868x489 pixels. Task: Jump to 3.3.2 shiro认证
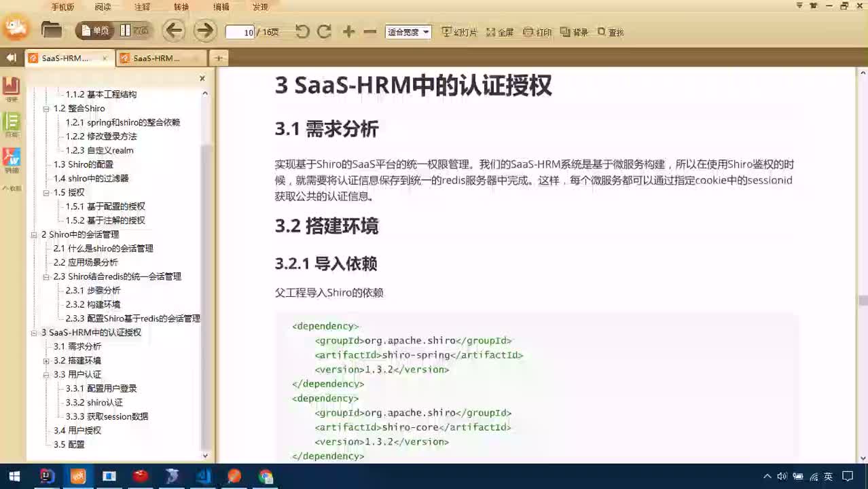click(94, 403)
